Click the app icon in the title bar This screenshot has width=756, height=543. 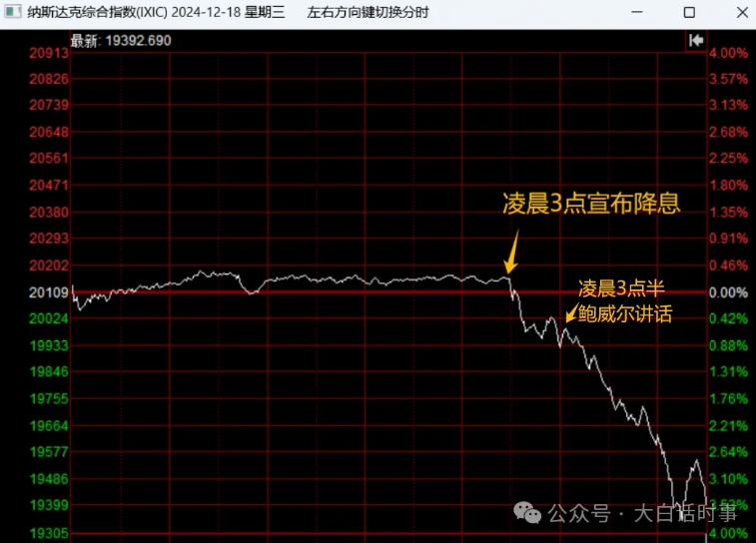[13, 12]
